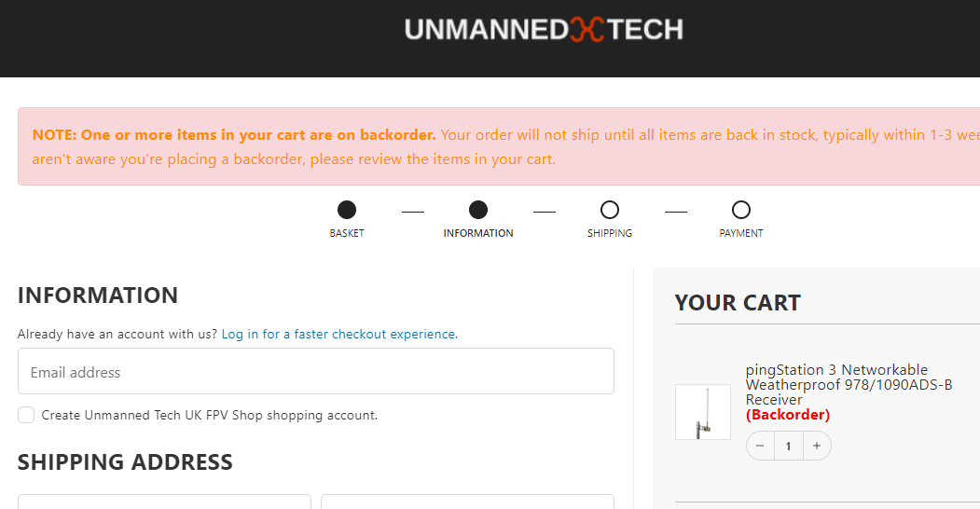Select the INFORMATION step label

pyautogui.click(x=478, y=233)
